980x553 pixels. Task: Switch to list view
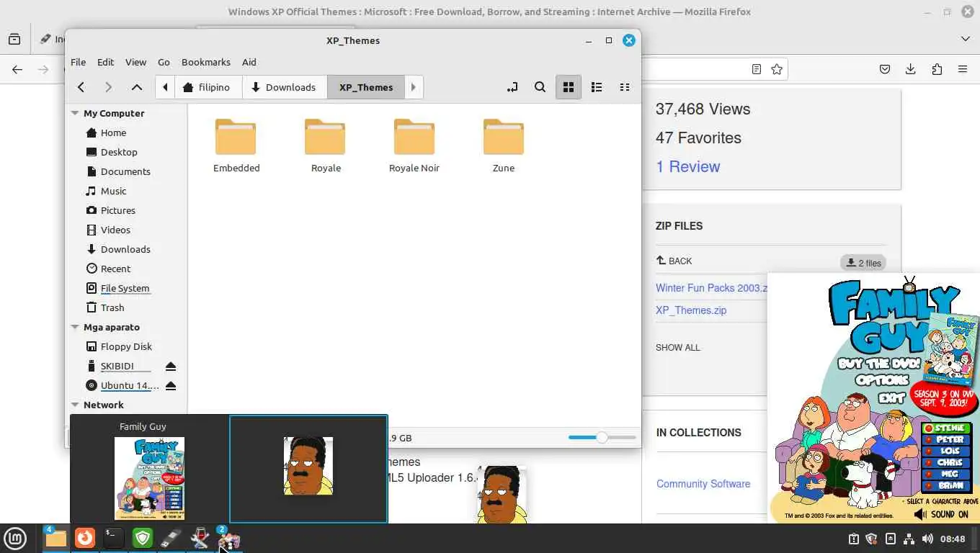(x=597, y=87)
